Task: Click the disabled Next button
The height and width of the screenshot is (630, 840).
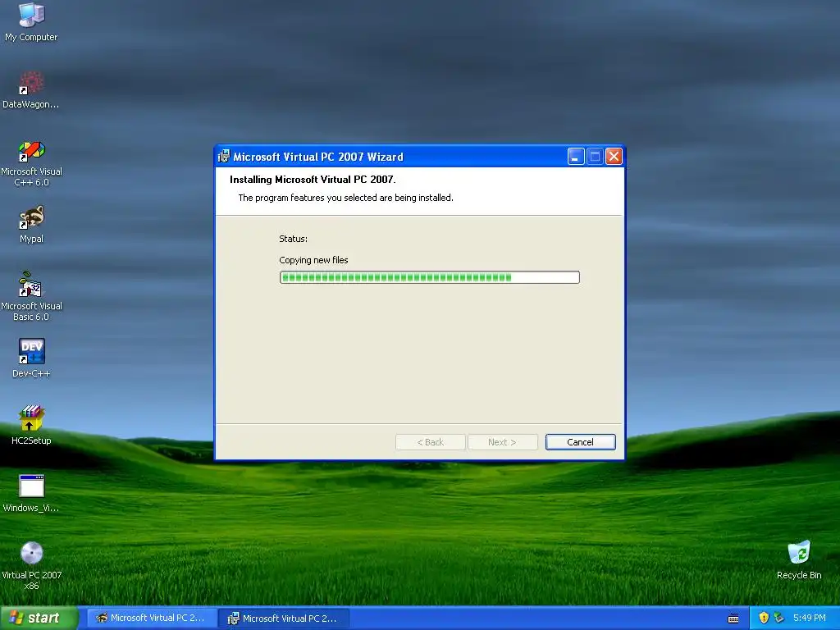Action: [502, 442]
